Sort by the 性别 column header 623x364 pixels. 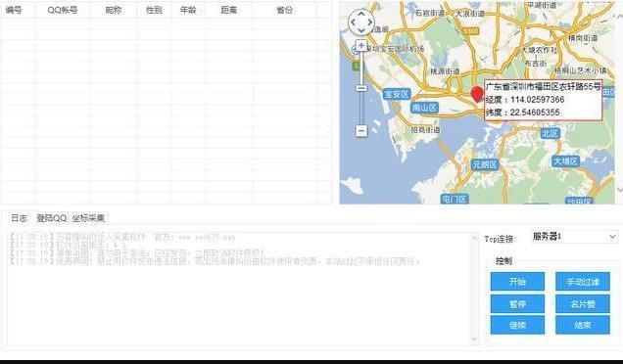pos(154,10)
